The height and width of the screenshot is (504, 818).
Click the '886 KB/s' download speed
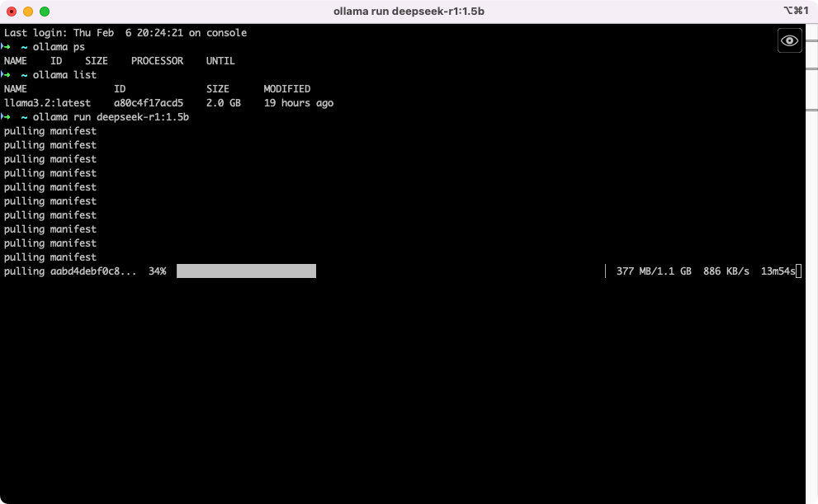[x=726, y=271]
